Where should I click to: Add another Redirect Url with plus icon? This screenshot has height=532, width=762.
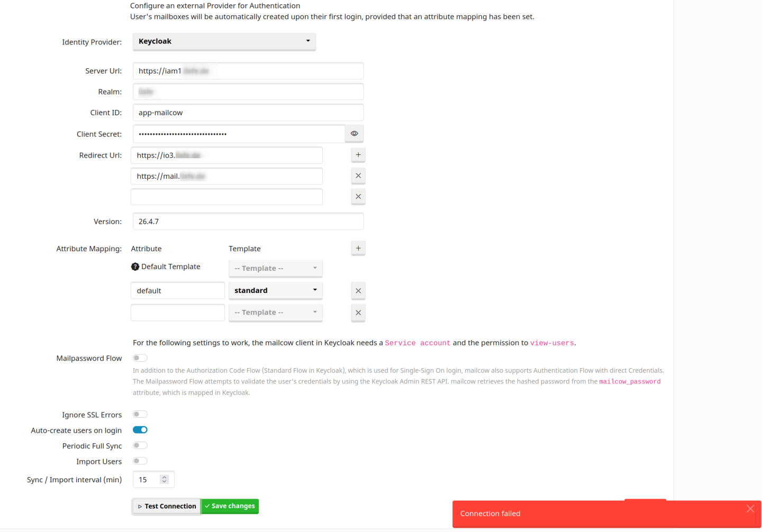point(358,155)
